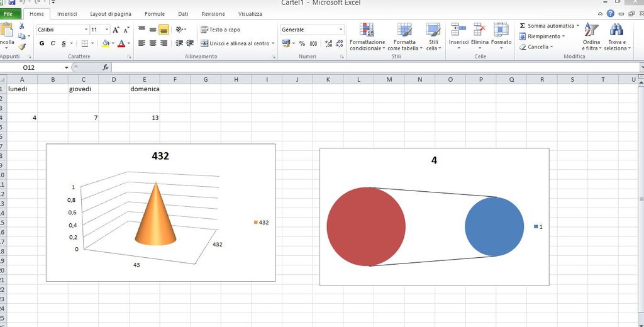
Task: Open the font size 11 dropdown
Action: point(107,30)
